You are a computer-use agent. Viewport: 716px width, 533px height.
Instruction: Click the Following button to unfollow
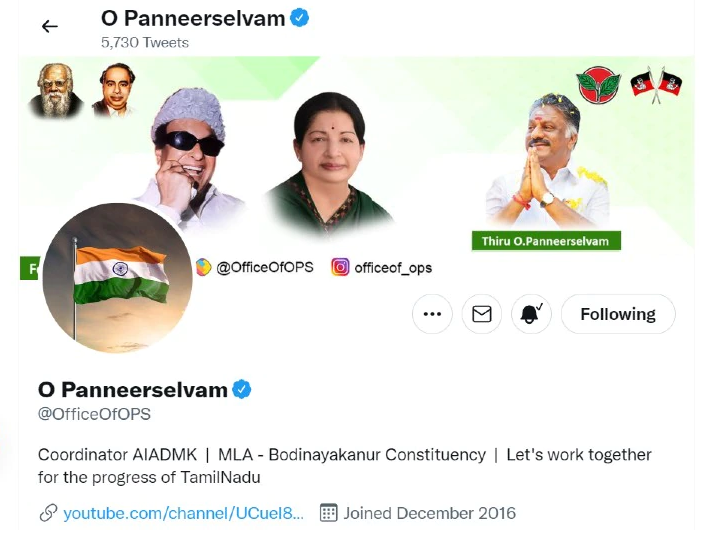point(618,314)
